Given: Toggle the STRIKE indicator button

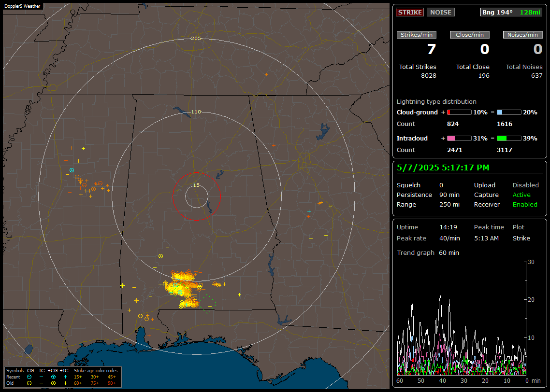Looking at the screenshot, I should click(410, 12).
